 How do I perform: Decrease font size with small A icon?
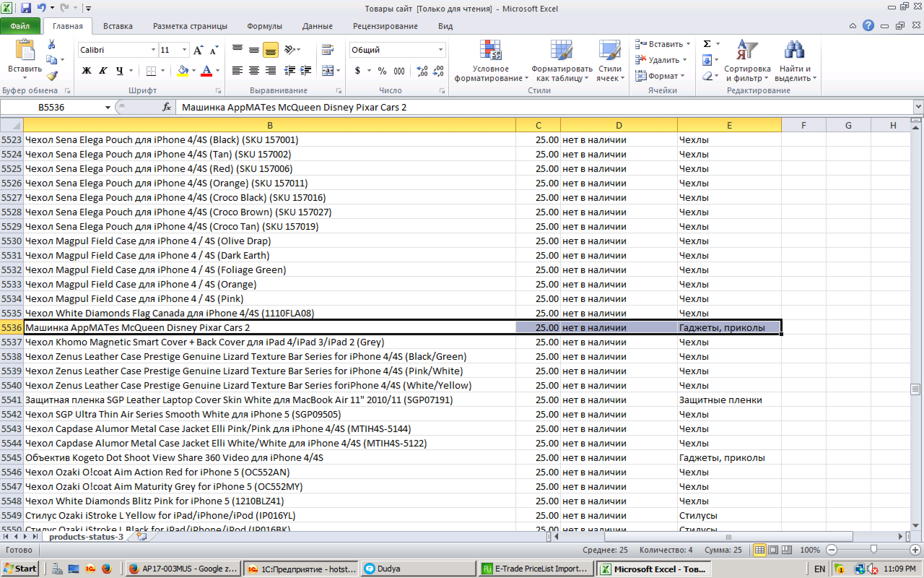(214, 50)
